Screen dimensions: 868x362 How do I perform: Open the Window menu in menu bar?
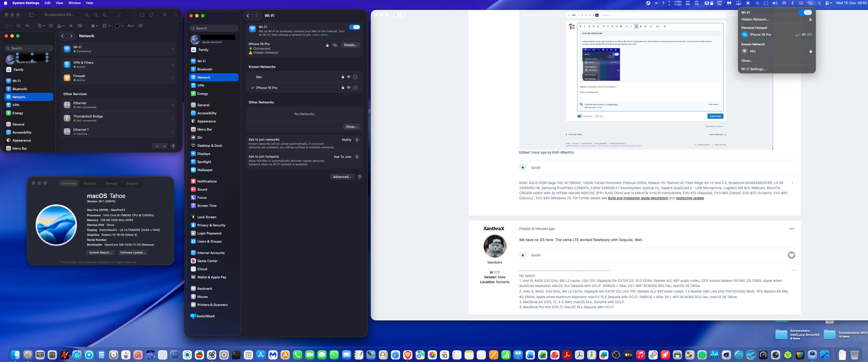tap(74, 3)
